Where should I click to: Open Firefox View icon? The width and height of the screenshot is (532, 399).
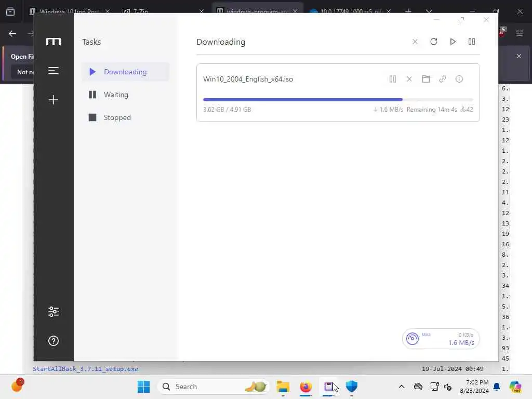coord(10,12)
